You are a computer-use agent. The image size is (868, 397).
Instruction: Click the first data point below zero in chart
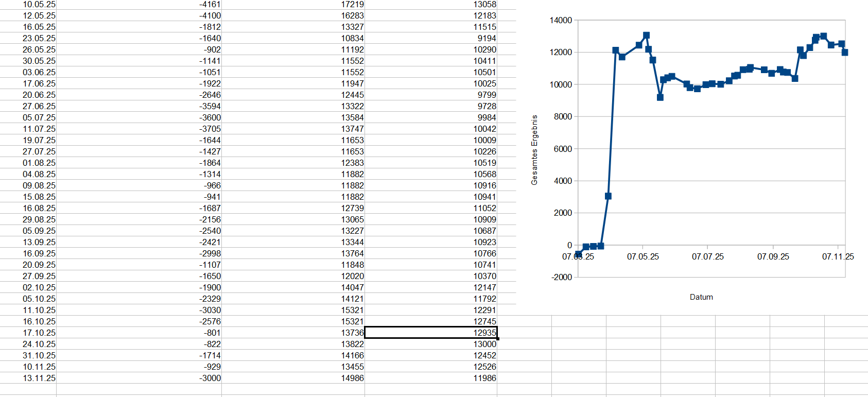(578, 254)
